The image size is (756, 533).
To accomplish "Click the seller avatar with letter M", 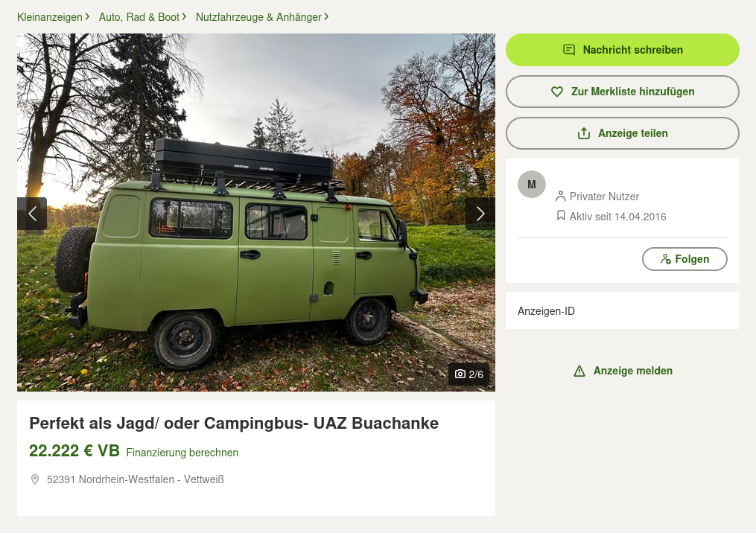I will (x=531, y=185).
